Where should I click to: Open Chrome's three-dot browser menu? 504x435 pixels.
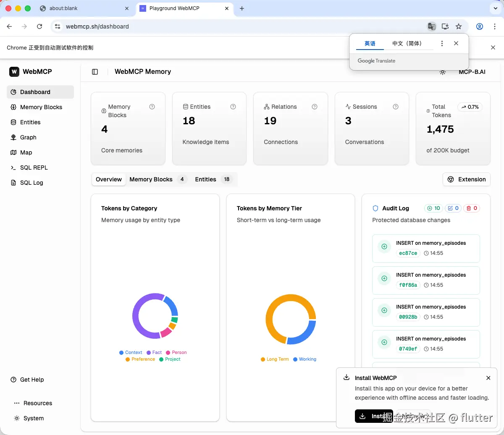[x=494, y=26]
